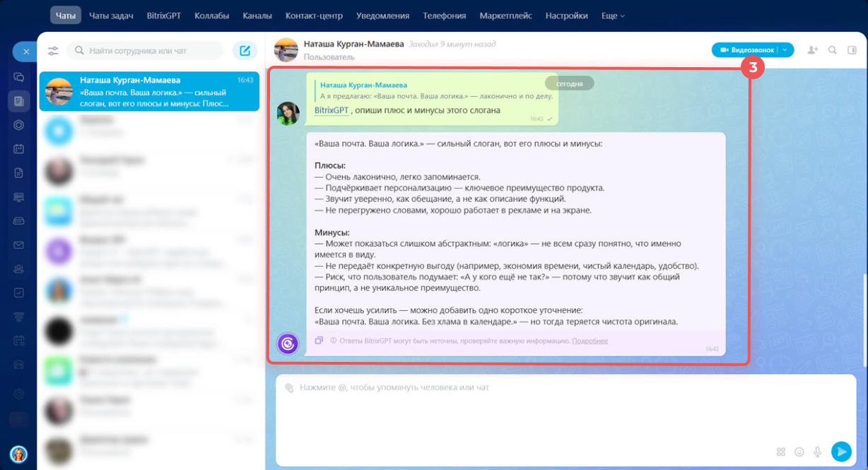Open the apps grid icon in message box

781,452
